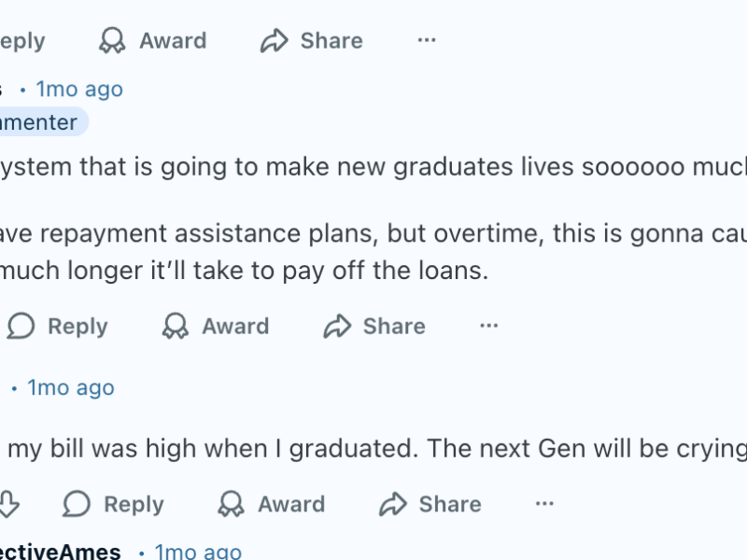Screen dimensions: 747x560
Task: Click the comment text mentioning repayment assistance plans
Action: [x=280, y=233]
